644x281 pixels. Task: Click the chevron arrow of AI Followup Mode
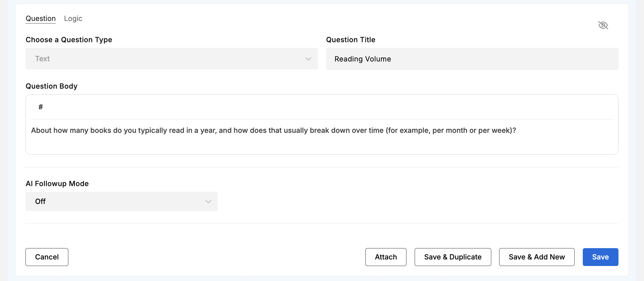(208, 202)
